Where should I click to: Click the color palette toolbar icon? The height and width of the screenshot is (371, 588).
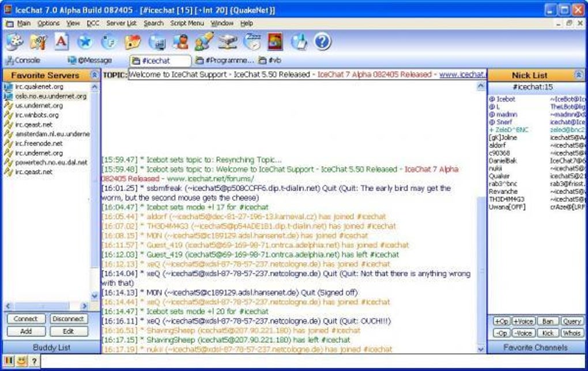point(14,41)
